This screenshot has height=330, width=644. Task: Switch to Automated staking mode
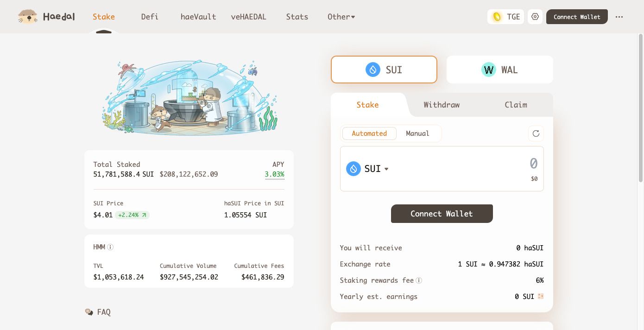369,133
